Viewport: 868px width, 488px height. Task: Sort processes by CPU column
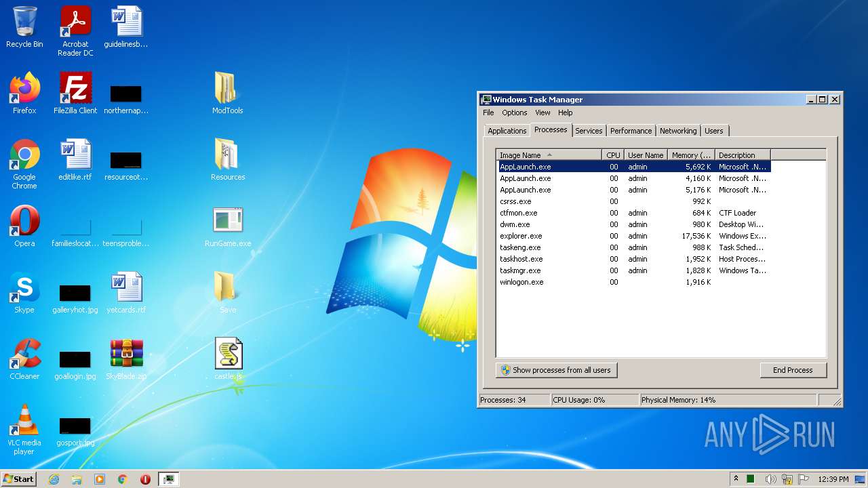click(613, 155)
